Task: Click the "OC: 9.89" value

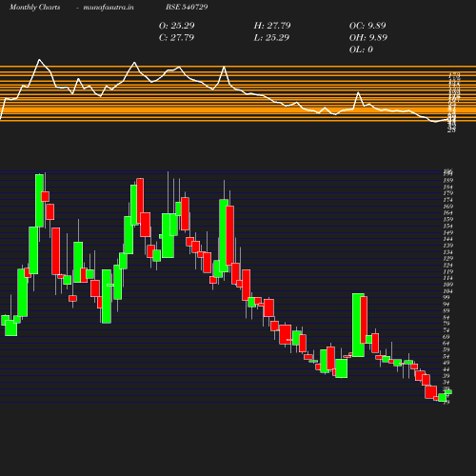Action: (x=367, y=26)
